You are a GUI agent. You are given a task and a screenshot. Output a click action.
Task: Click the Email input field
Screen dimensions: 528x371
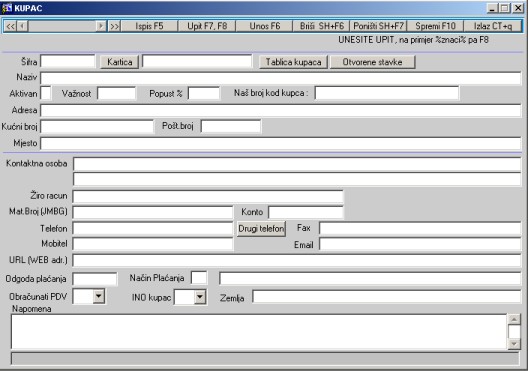420,244
